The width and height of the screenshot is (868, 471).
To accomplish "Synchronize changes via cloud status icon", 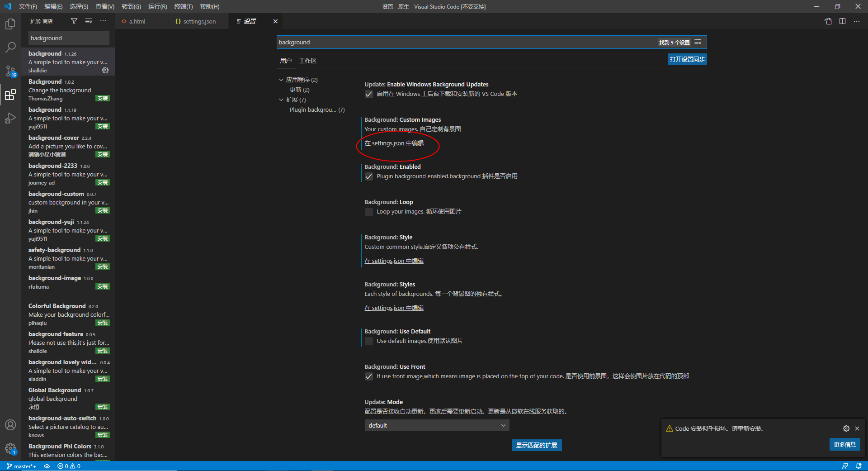I will (x=47, y=466).
